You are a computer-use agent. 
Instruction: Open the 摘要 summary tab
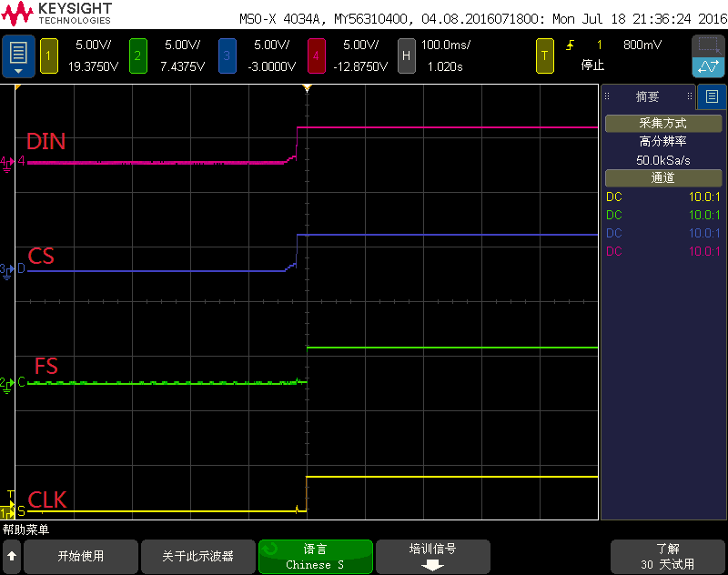tap(647, 96)
